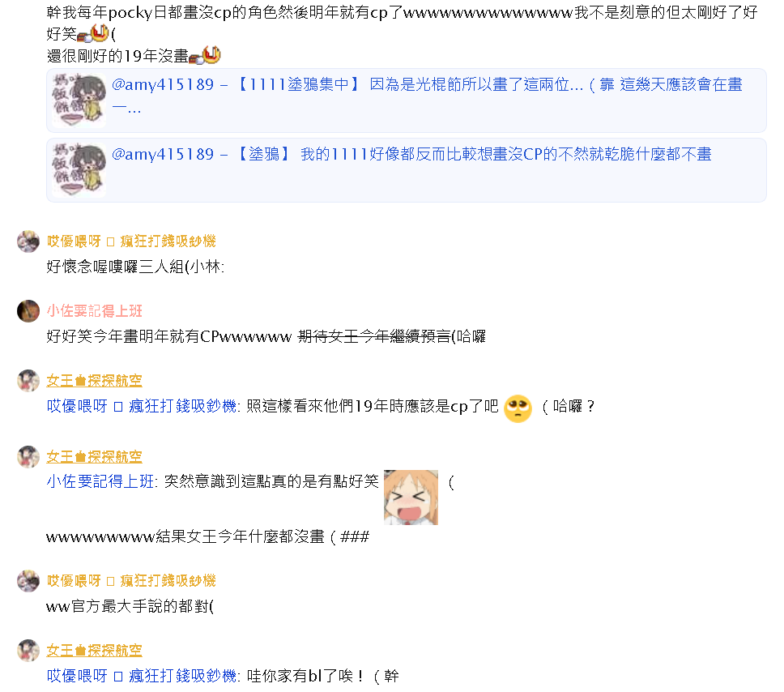Open avatar beside 照這樣看來 reply
Image resolution: width=784 pixels, height=692 pixels.
click(28, 381)
